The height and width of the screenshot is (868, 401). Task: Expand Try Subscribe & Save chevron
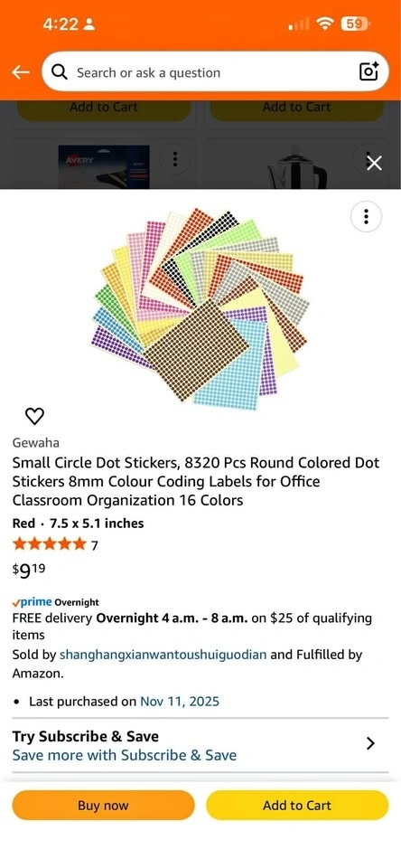click(371, 743)
